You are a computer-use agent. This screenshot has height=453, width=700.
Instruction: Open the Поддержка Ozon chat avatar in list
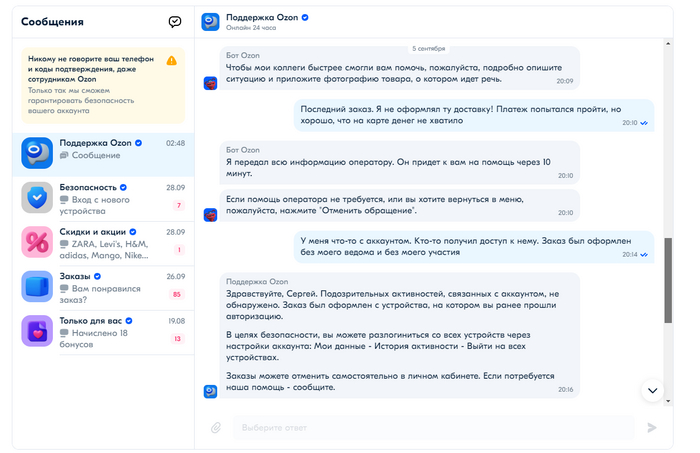point(37,153)
